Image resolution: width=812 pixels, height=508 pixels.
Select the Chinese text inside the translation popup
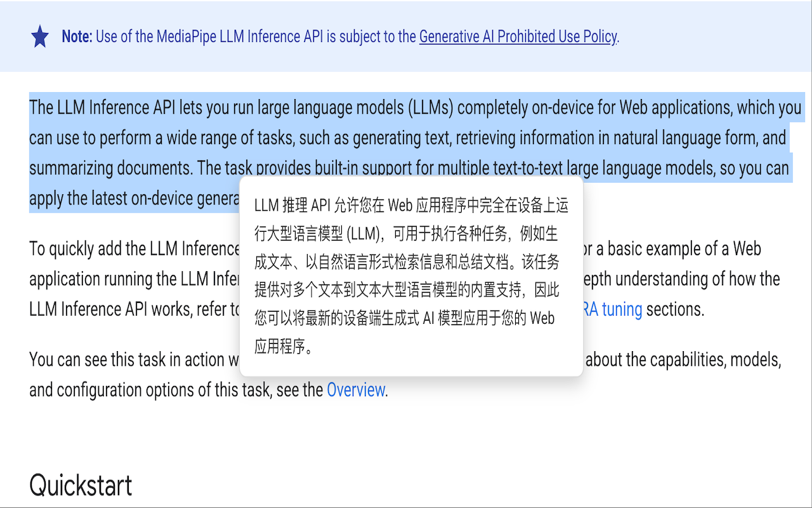[x=411, y=277]
